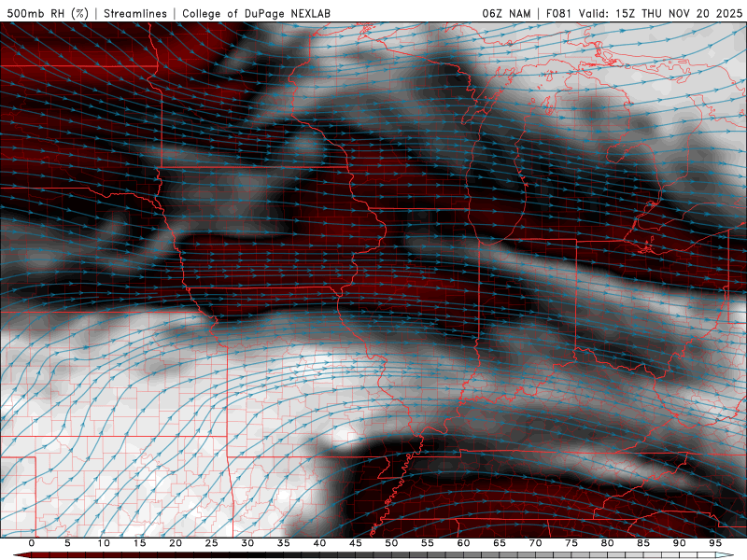
Task: Click the '20' value on the color scale
Action: coord(176,543)
